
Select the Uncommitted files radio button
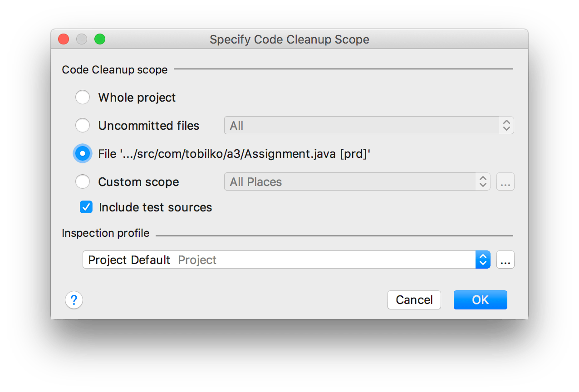point(83,125)
